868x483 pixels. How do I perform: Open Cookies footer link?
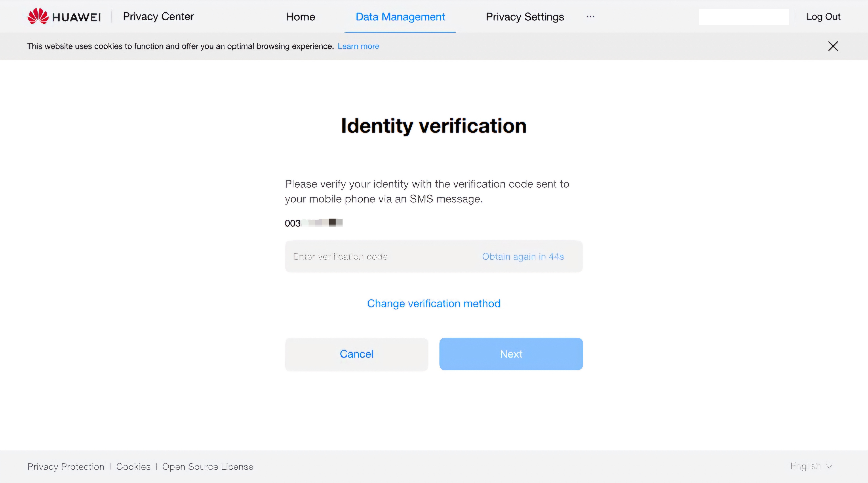click(x=133, y=467)
